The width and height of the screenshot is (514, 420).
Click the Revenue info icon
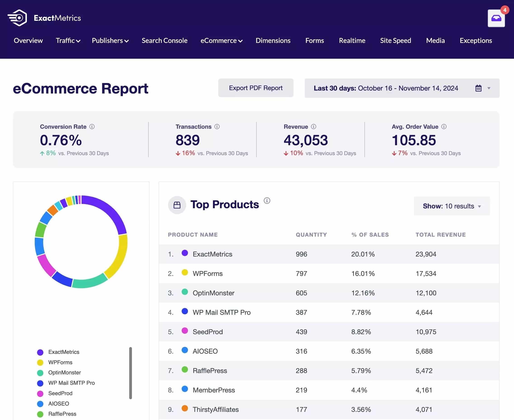[314, 126]
